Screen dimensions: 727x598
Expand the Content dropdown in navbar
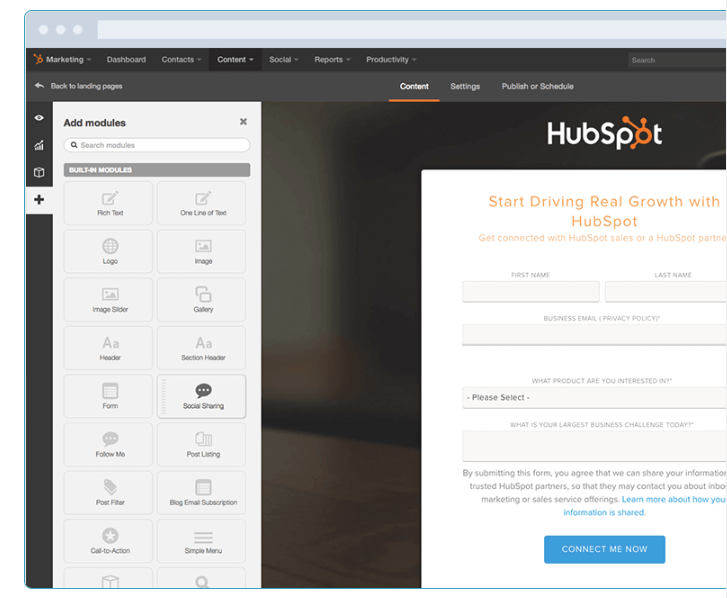pos(235,59)
